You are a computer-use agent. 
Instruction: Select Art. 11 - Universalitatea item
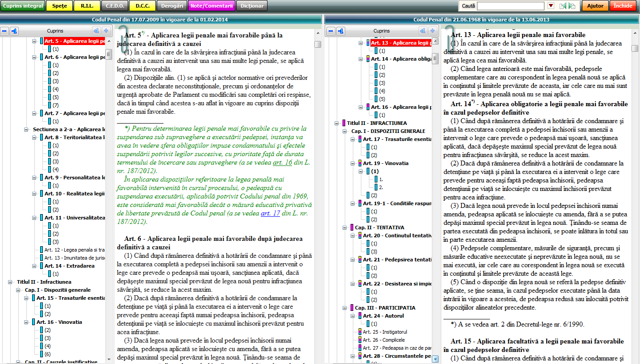tap(75, 218)
